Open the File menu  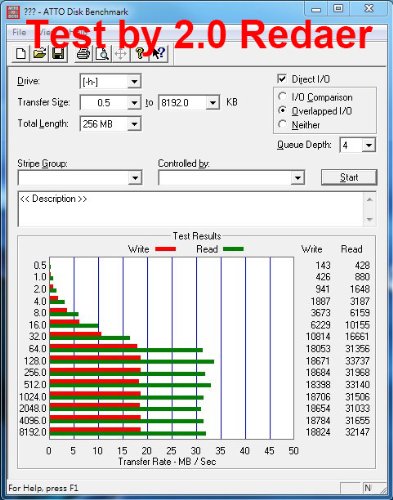point(19,32)
